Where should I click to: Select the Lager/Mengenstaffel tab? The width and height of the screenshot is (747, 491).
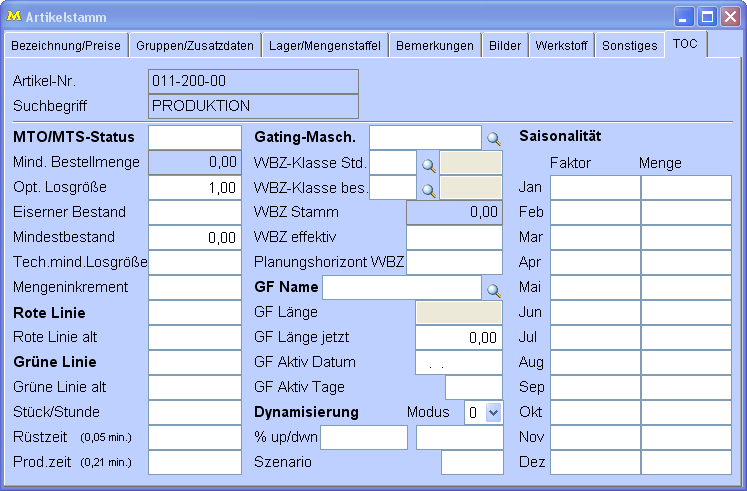point(325,46)
